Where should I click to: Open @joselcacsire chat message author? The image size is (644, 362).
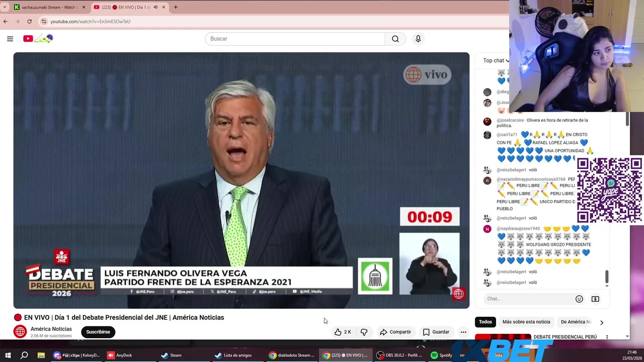click(510, 120)
